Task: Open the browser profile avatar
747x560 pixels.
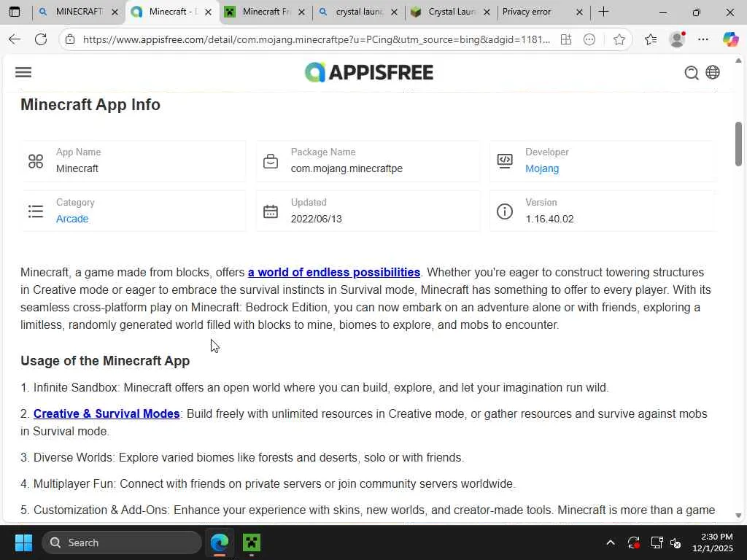Action: point(677,39)
